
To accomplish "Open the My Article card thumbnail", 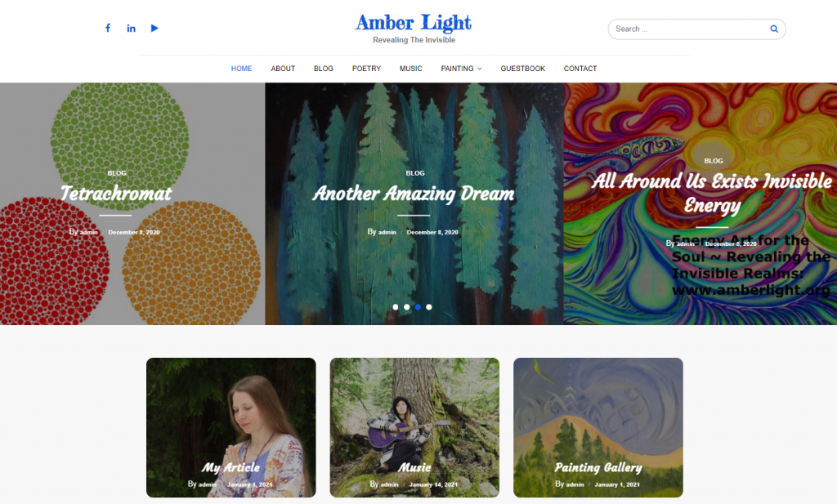I will coord(231,427).
